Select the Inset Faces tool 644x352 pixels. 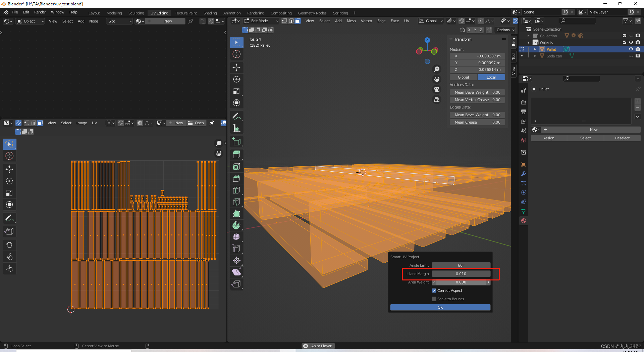tap(236, 167)
